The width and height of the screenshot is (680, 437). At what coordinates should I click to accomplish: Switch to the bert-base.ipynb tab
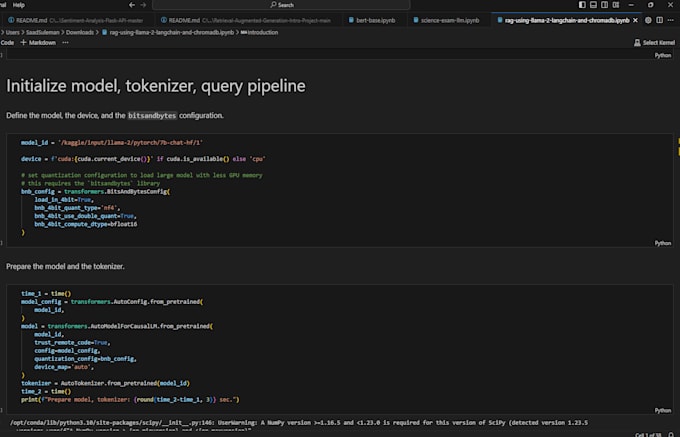(x=374, y=19)
